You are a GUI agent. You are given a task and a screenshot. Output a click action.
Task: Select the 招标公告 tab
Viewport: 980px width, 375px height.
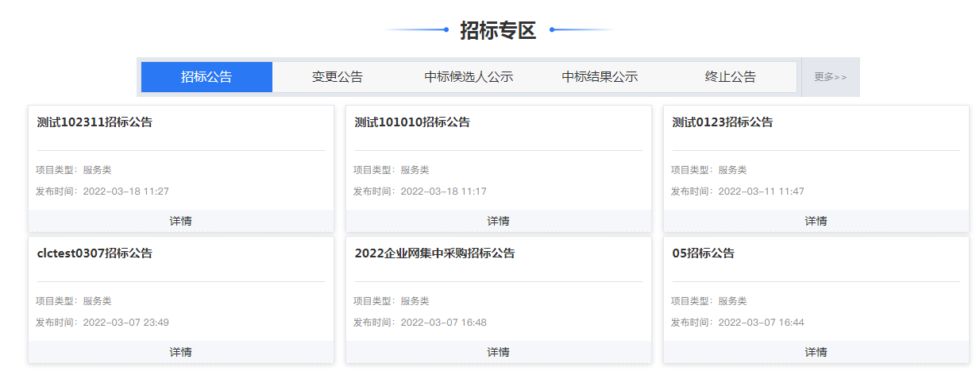(x=206, y=77)
